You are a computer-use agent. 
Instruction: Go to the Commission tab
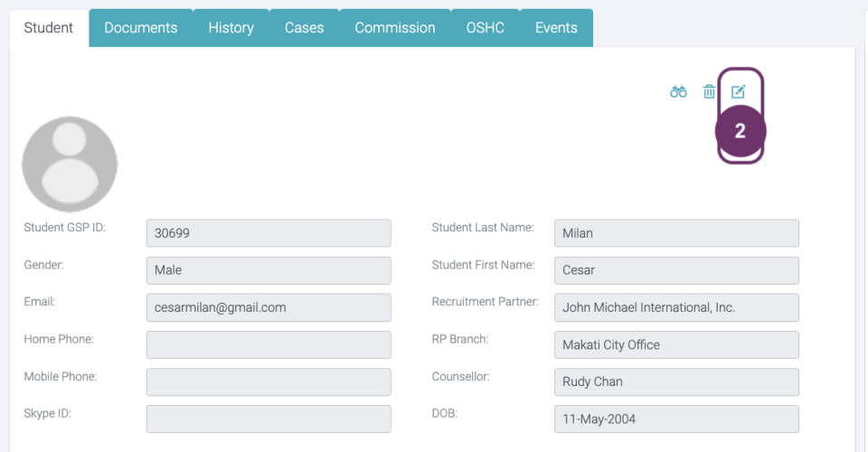[x=394, y=28]
